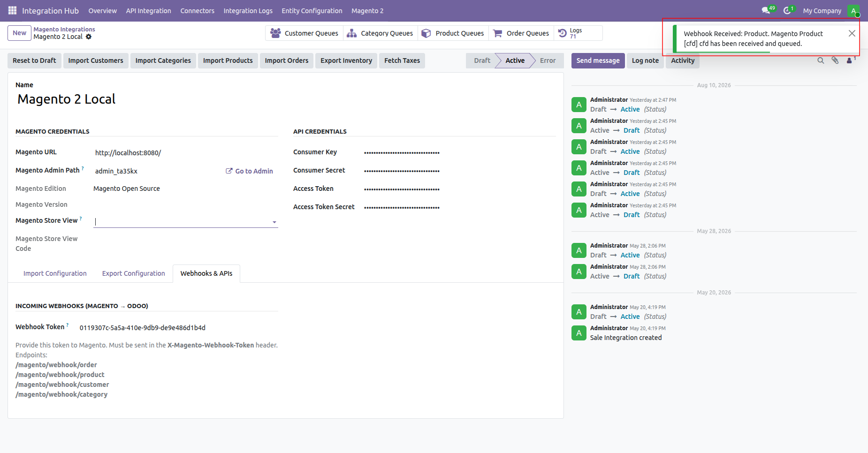Dismiss the Webhook Received notification
The image size is (868, 453).
(852, 33)
